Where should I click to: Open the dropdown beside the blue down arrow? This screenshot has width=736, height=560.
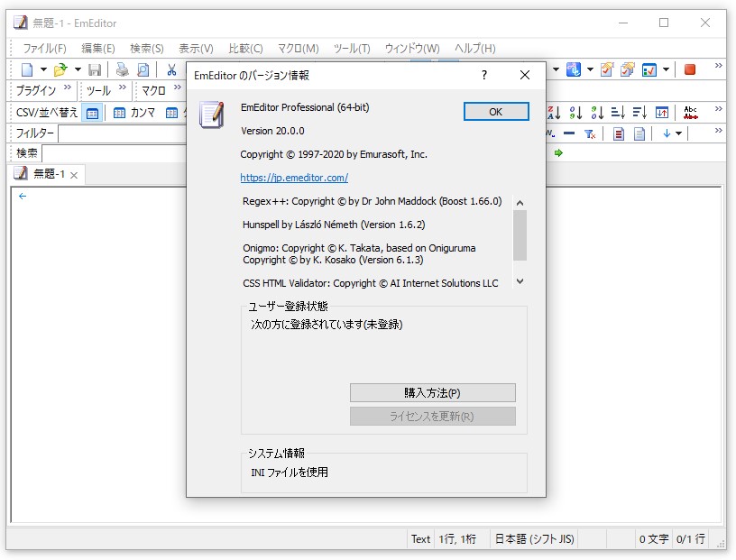(x=677, y=133)
